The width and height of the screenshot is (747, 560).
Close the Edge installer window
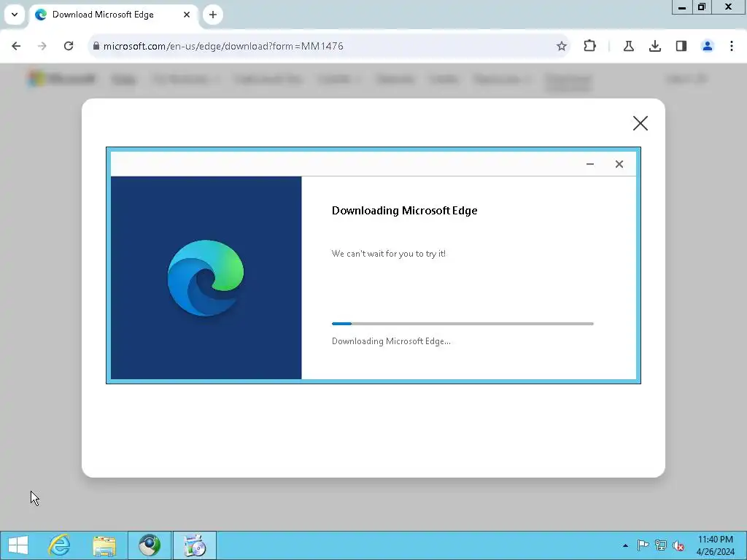[x=619, y=164]
